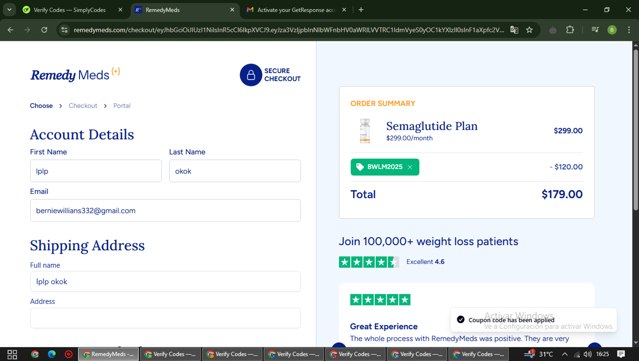Viewport: 639px width, 361px height.
Task: Click the Portal breadcrumb step
Action: coord(122,106)
